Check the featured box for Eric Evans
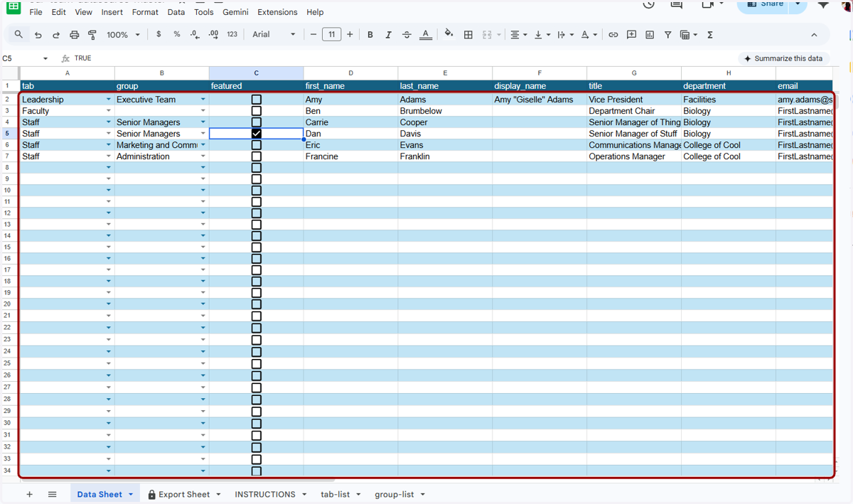 tap(257, 145)
